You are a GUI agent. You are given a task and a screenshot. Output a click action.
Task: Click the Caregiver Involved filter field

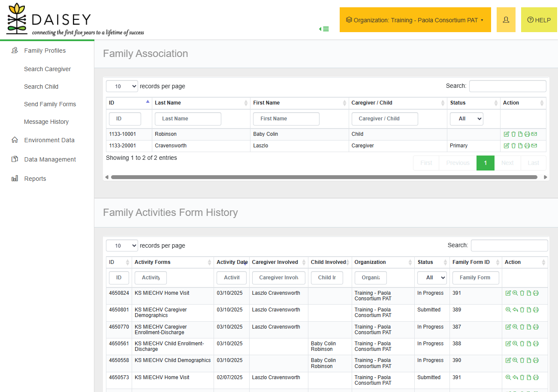[279, 278]
